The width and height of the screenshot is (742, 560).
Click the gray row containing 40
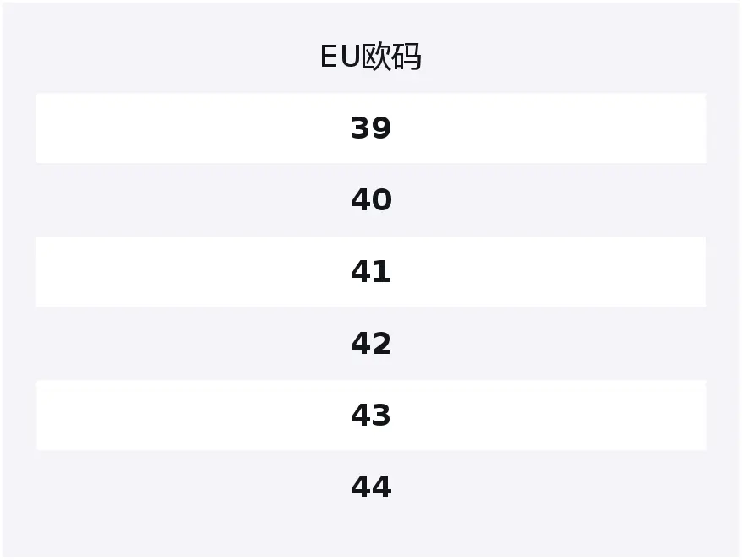point(371,200)
